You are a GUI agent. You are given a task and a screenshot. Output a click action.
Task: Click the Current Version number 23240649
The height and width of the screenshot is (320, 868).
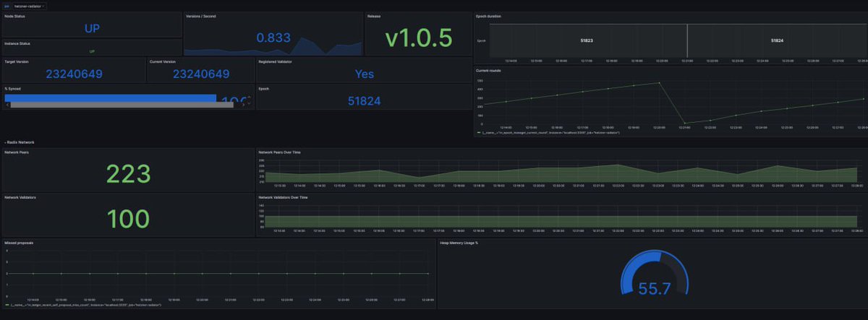pyautogui.click(x=201, y=74)
